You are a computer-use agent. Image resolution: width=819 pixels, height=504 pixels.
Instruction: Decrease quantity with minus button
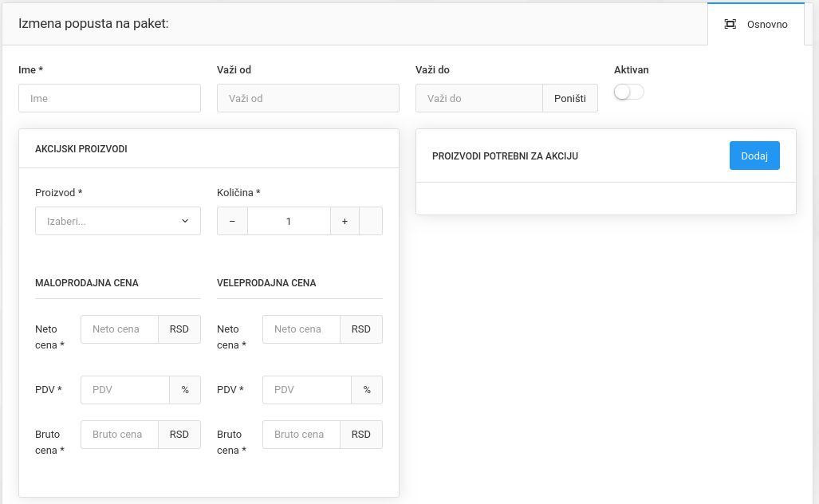[x=232, y=221]
